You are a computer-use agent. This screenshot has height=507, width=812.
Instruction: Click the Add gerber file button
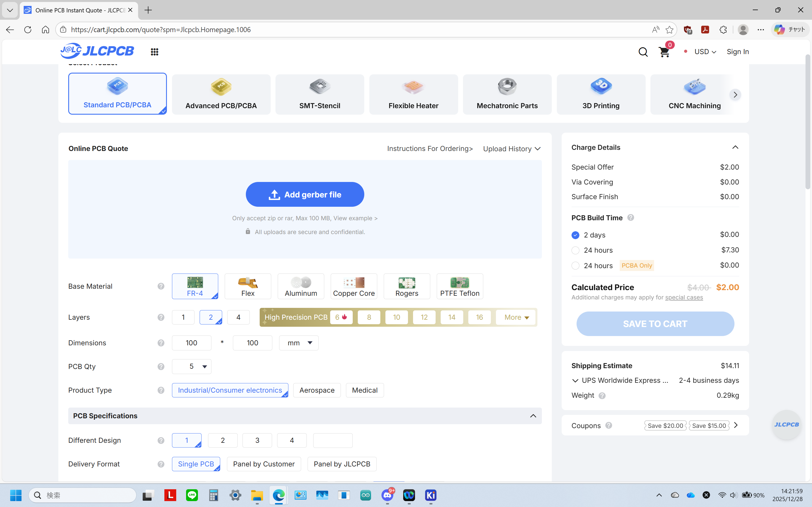click(305, 194)
